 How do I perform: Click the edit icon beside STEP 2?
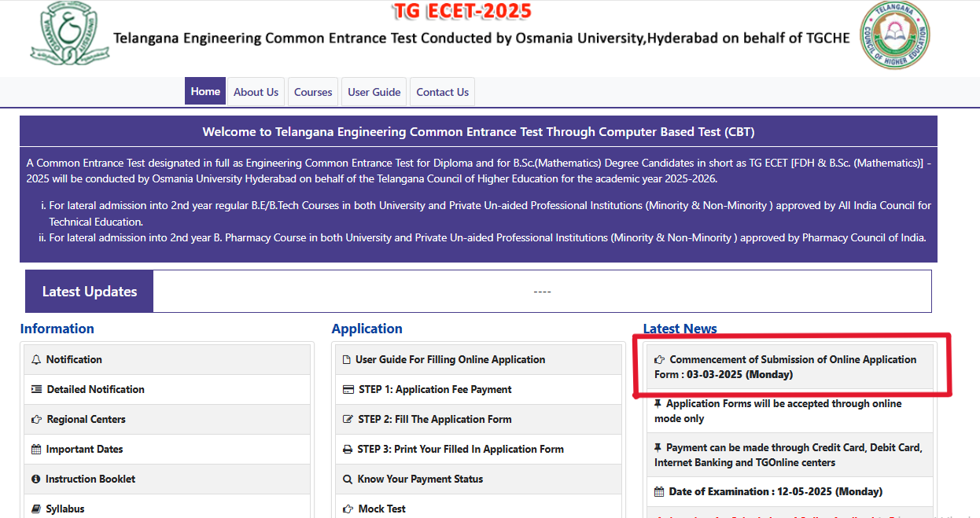coord(348,419)
